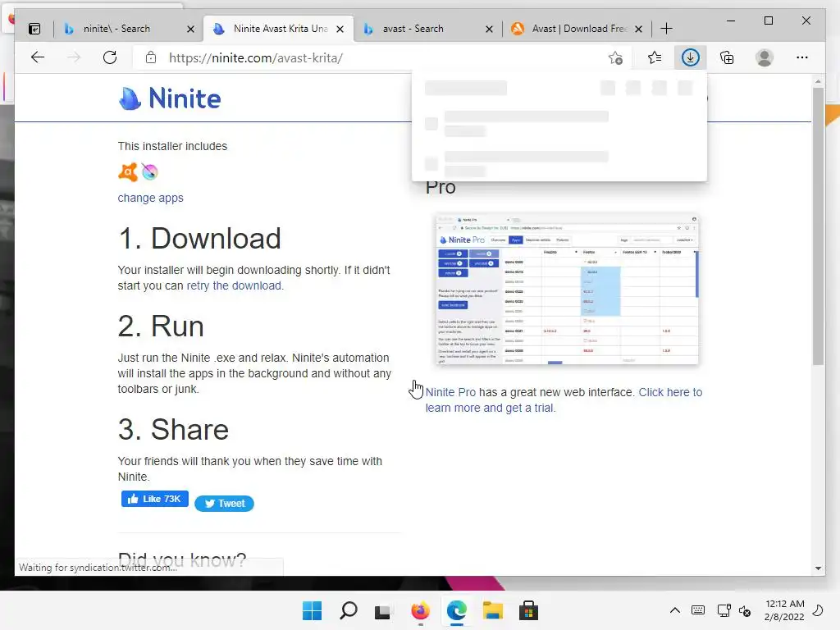Click the page vertical scrollbar thumb
This screenshot has width=840, height=630.
818,225
